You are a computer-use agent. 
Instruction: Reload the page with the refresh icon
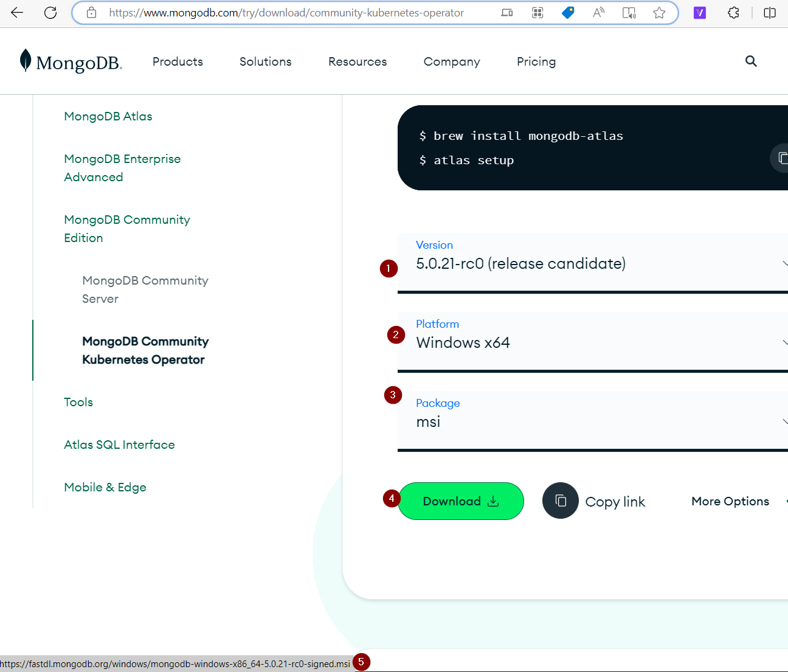click(50, 12)
